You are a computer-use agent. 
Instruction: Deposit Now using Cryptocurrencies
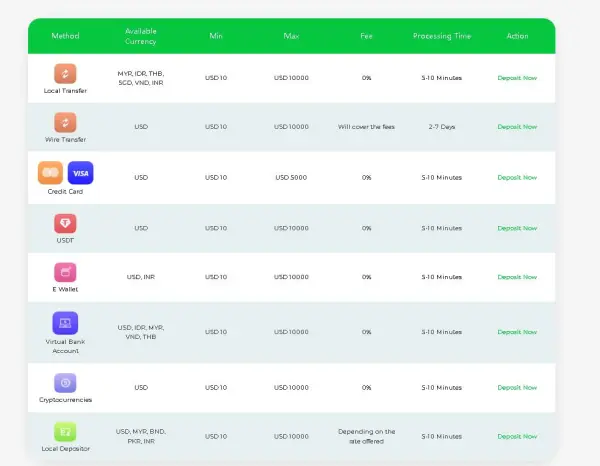(x=517, y=387)
